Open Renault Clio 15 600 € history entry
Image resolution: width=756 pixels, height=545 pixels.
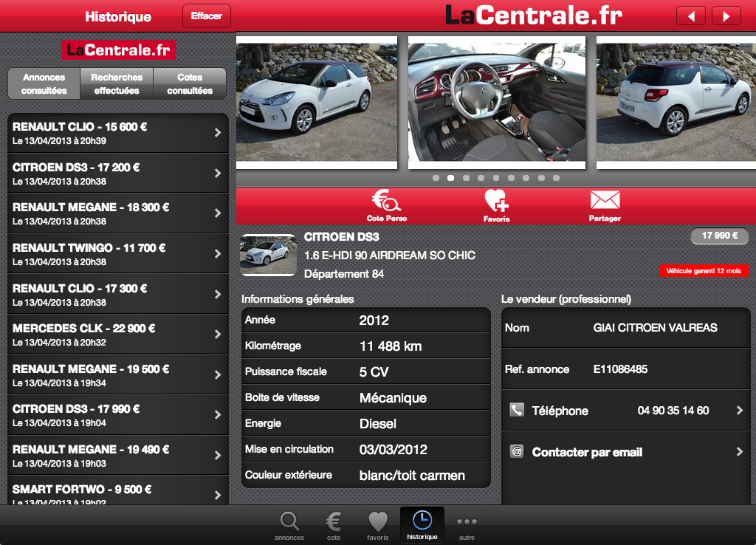click(118, 133)
